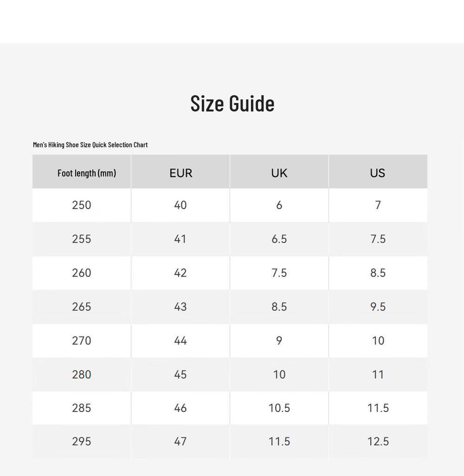The width and height of the screenshot is (464, 476).
Task: Select the 250 foot length cell
Action: coord(82,205)
